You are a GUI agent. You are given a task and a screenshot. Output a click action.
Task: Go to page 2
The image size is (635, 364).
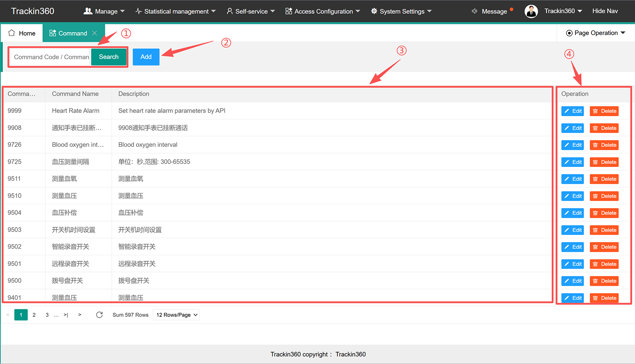(34, 315)
